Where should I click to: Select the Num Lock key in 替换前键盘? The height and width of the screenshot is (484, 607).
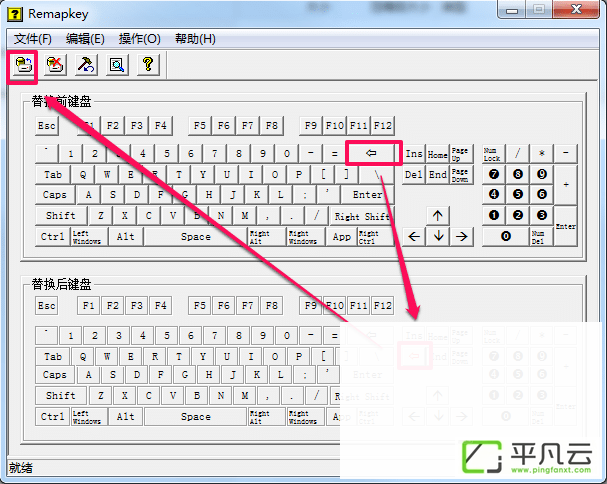[x=494, y=154]
